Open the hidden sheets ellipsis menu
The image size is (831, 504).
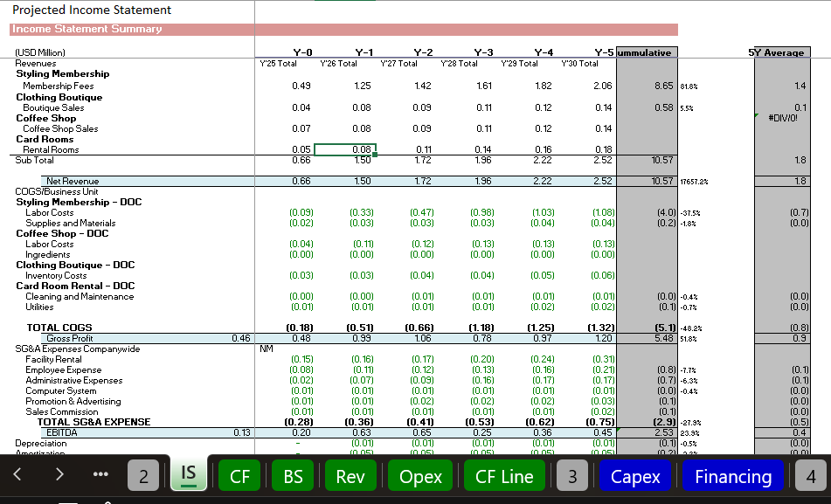click(101, 476)
